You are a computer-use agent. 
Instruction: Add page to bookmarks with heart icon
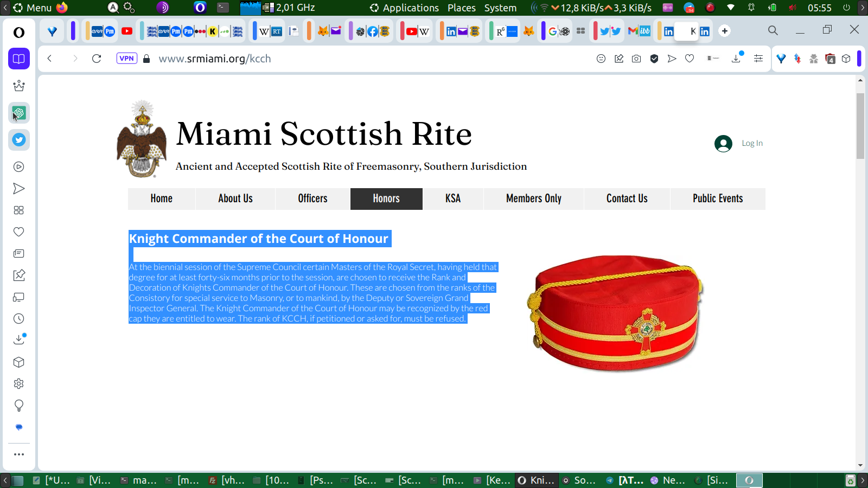click(690, 59)
